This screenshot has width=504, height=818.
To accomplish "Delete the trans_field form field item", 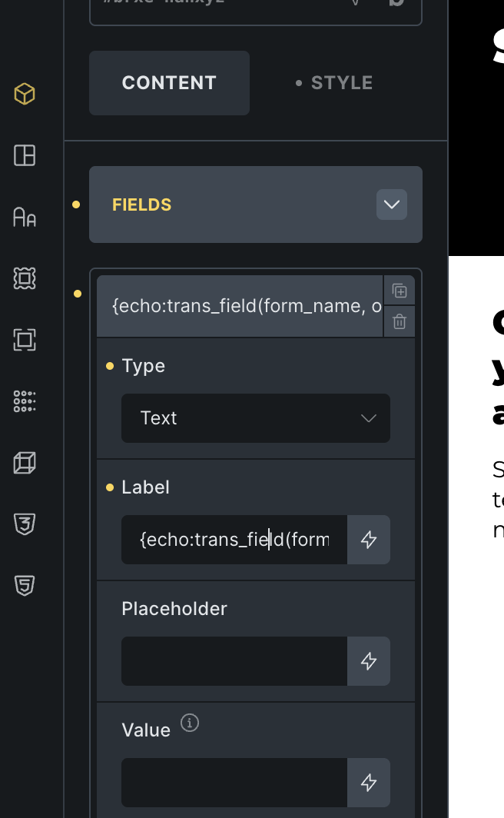I will click(399, 321).
